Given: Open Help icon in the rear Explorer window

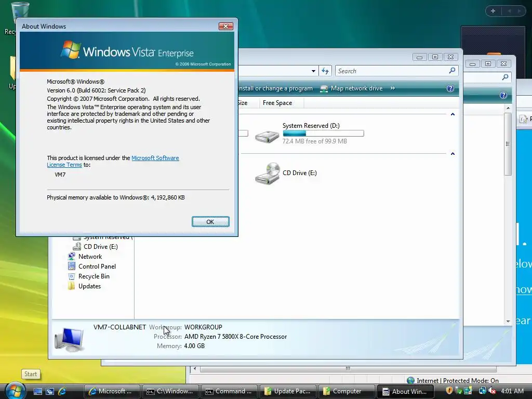Looking at the screenshot, I should coord(503,96).
